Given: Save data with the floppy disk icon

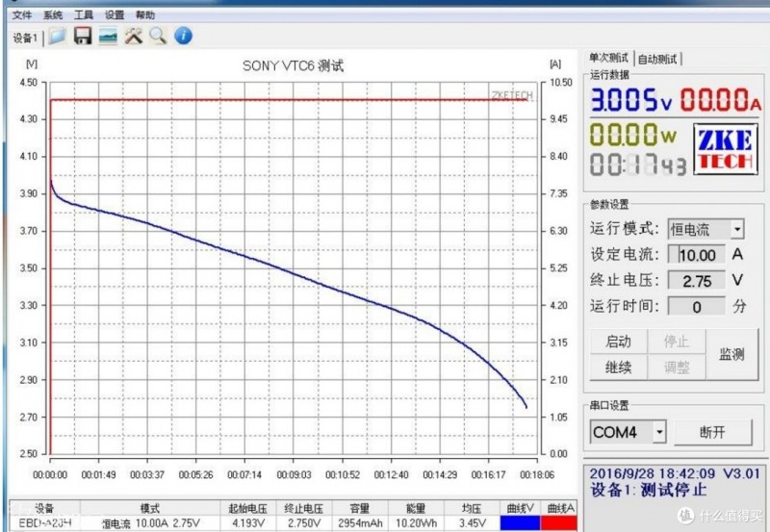Looking at the screenshot, I should pos(83,36).
